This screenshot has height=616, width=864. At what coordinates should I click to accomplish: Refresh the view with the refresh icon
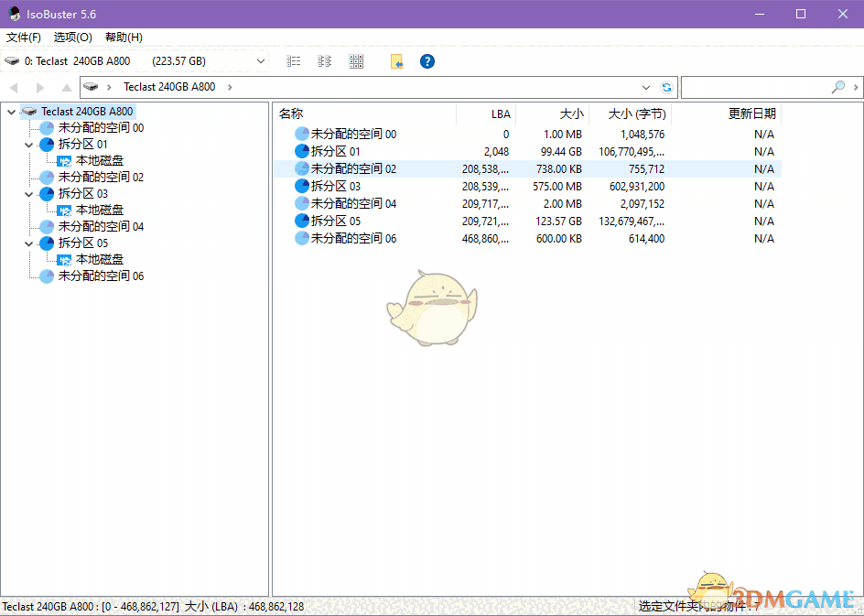(667, 87)
